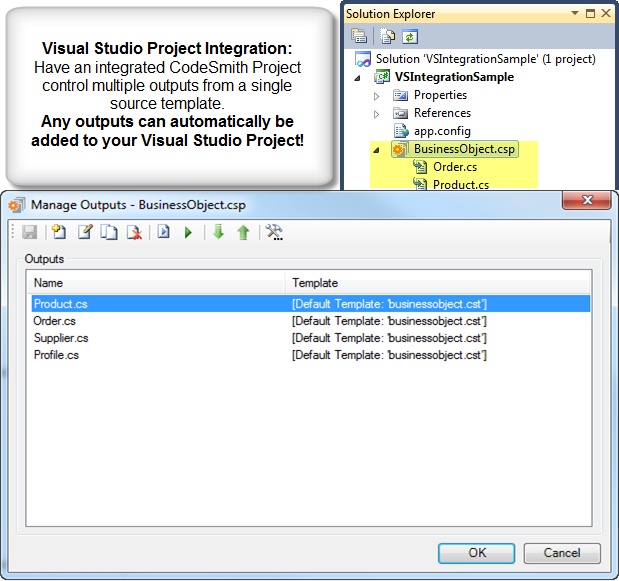The height and width of the screenshot is (581, 619).
Task: Click the Order.cs file icon in tree
Action: pyautogui.click(x=420, y=167)
